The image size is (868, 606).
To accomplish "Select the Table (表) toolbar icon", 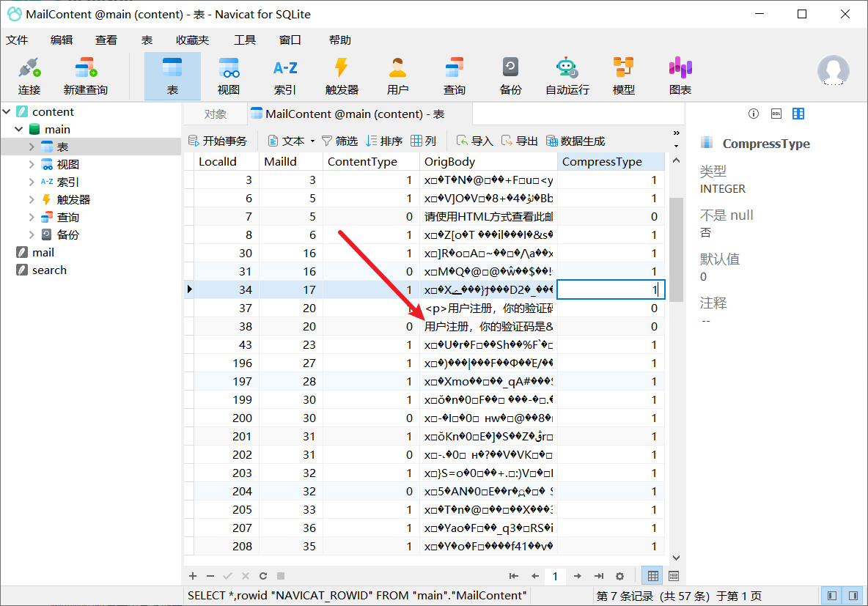I will tap(172, 75).
